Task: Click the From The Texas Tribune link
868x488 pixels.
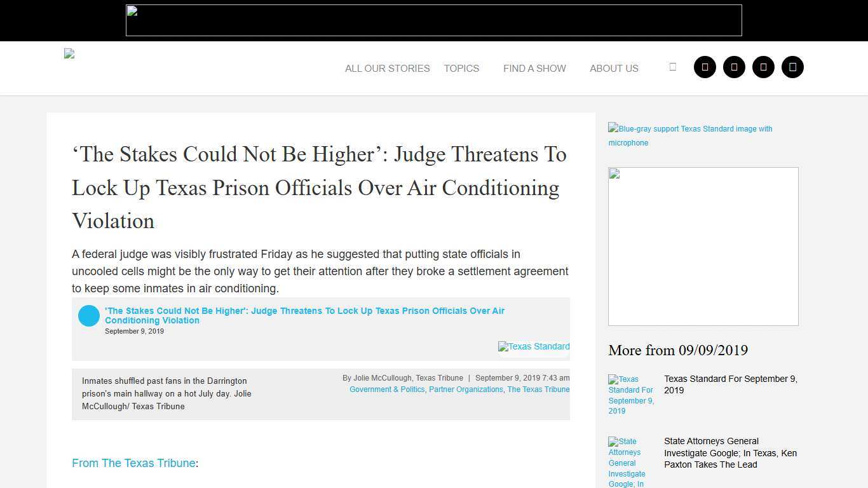Action: (x=133, y=463)
